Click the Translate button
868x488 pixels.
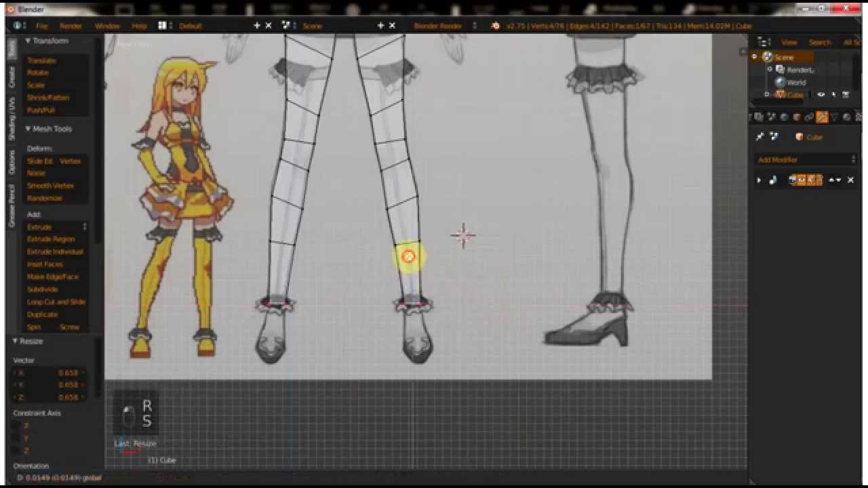57,60
